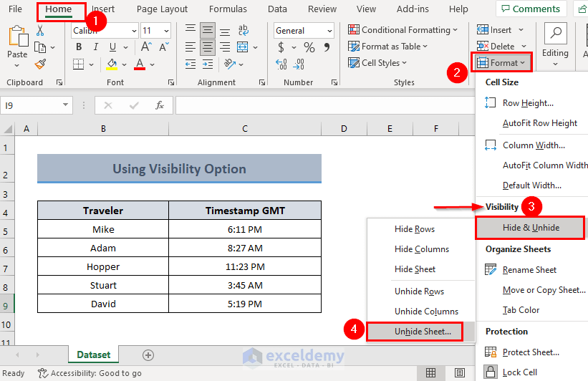
Task: Apply Comma Style
Action: 327,47
